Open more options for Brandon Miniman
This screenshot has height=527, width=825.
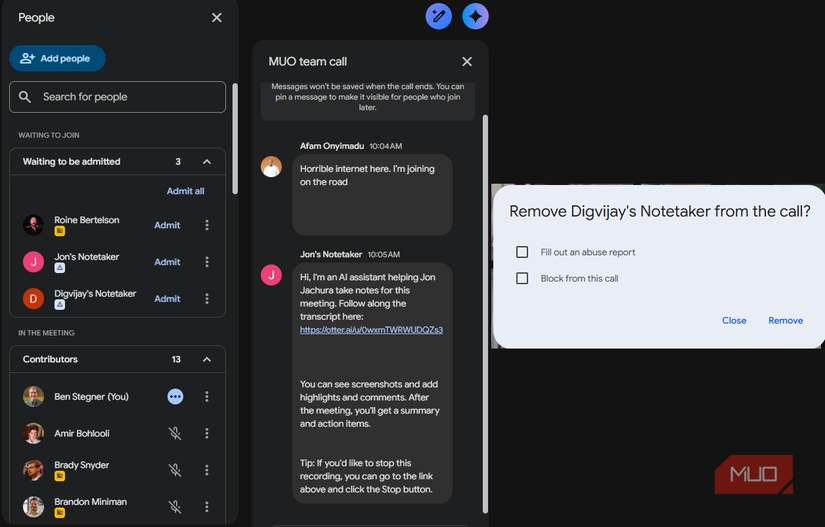(x=207, y=507)
